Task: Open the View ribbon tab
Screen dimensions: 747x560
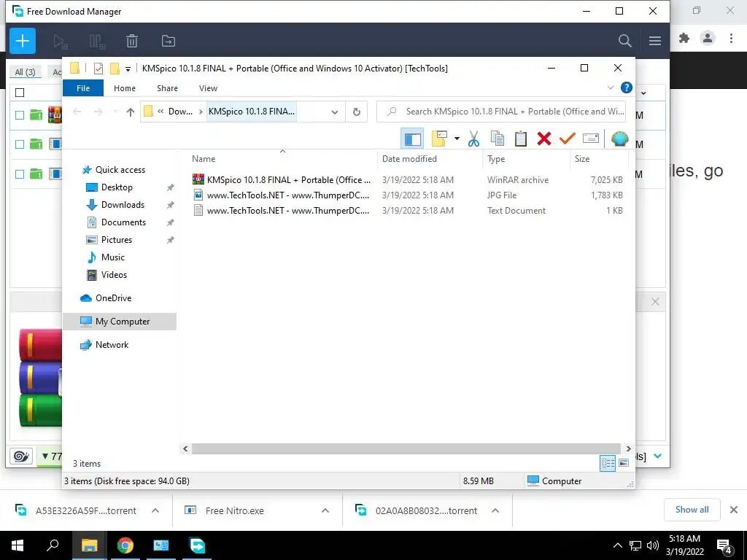Action: click(x=208, y=88)
